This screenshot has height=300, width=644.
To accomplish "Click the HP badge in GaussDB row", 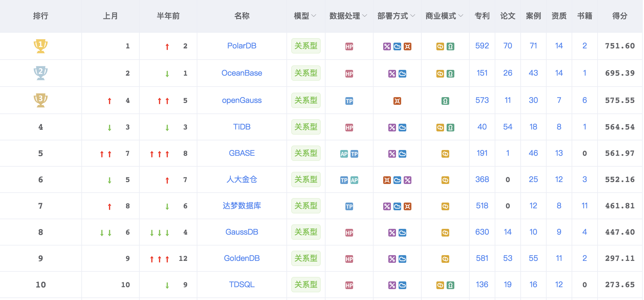I will (x=349, y=233).
